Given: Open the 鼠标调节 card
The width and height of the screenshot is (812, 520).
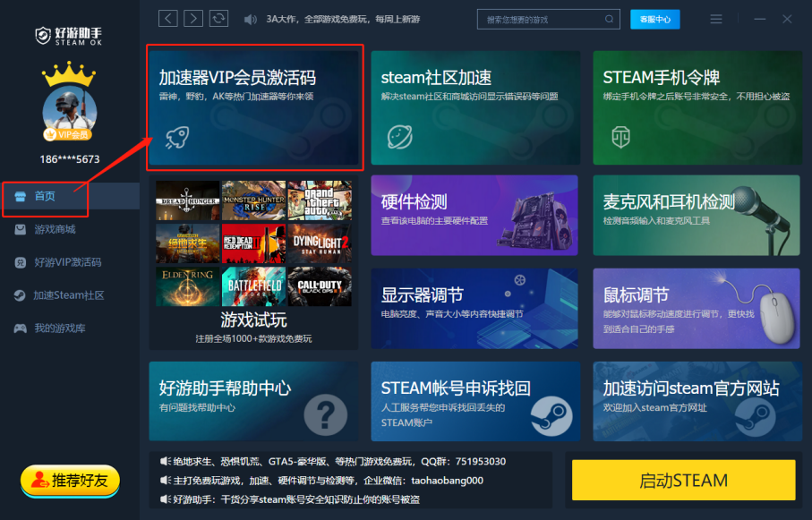Looking at the screenshot, I should point(697,308).
